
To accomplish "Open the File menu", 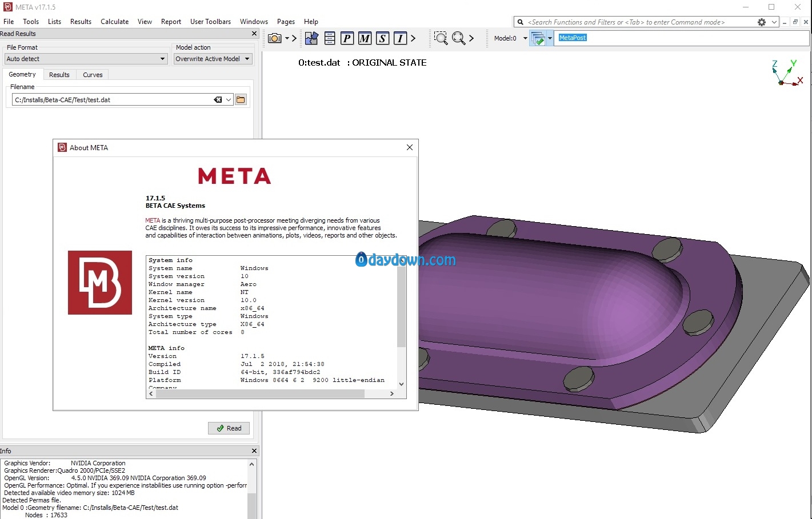I will tap(9, 22).
